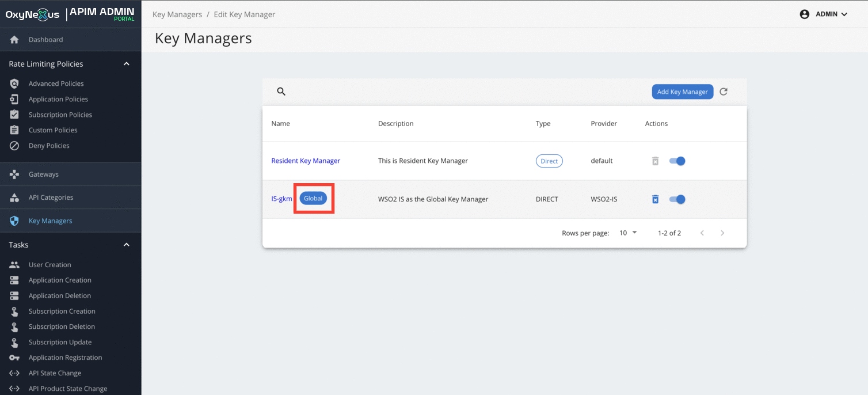This screenshot has width=868, height=395.
Task: Reload the key managers list
Action: point(724,92)
